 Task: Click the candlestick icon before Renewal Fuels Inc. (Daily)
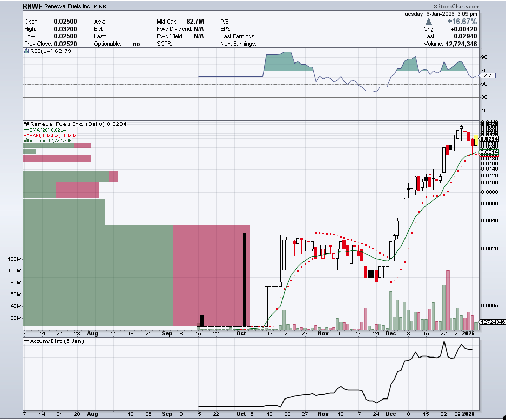(27, 124)
